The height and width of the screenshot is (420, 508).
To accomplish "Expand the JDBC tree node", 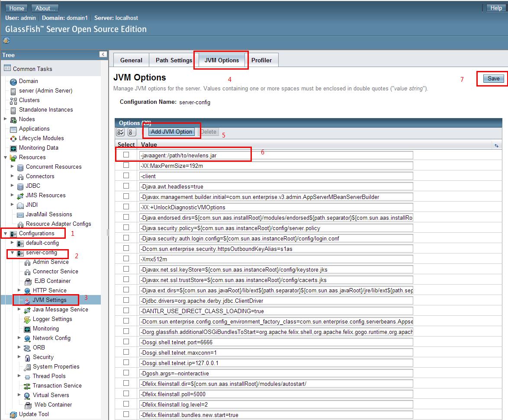I will tap(12, 186).
